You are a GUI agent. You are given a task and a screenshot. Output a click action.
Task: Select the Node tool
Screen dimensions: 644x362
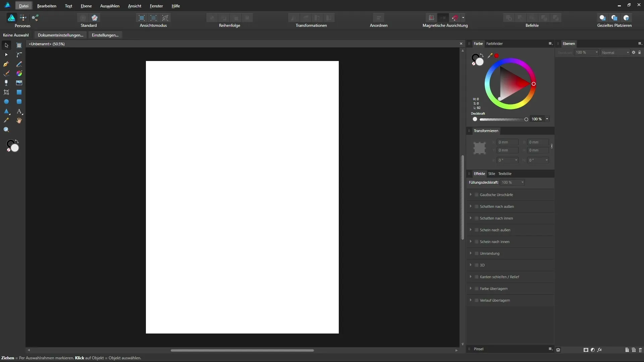(6, 55)
